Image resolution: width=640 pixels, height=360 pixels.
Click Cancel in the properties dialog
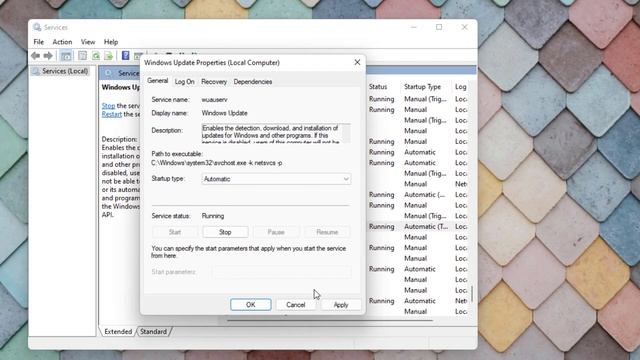(x=296, y=304)
